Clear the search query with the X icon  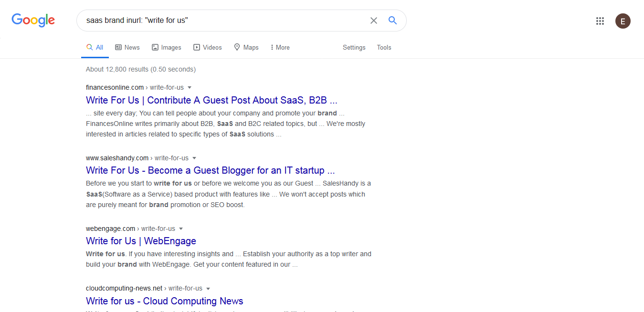point(374,21)
